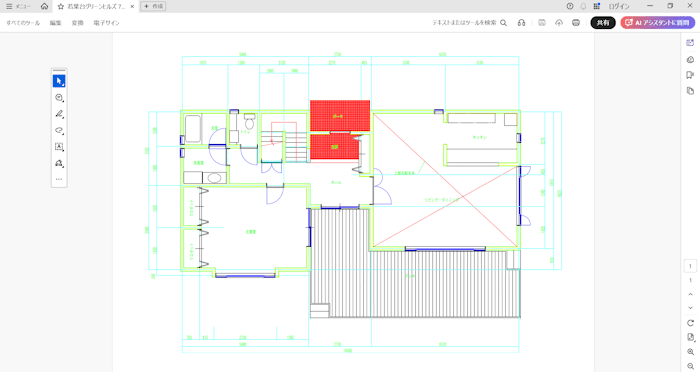Choose the comment tool in the quick toolbar

click(x=59, y=97)
